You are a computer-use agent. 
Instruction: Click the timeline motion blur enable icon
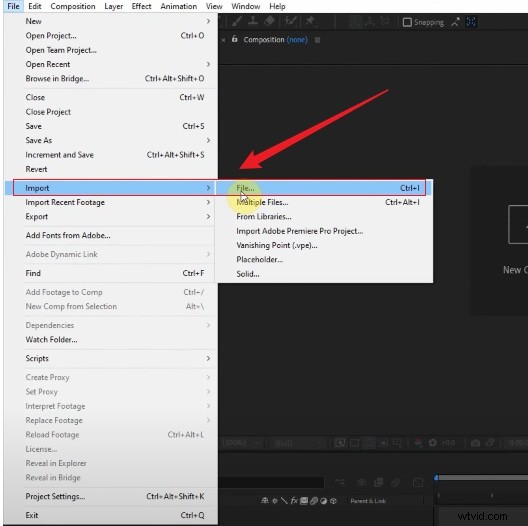pos(395,483)
